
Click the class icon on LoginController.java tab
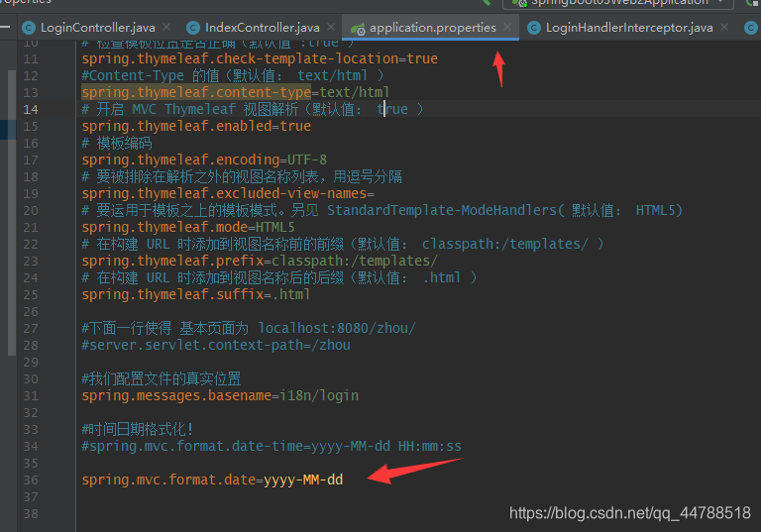point(29,28)
